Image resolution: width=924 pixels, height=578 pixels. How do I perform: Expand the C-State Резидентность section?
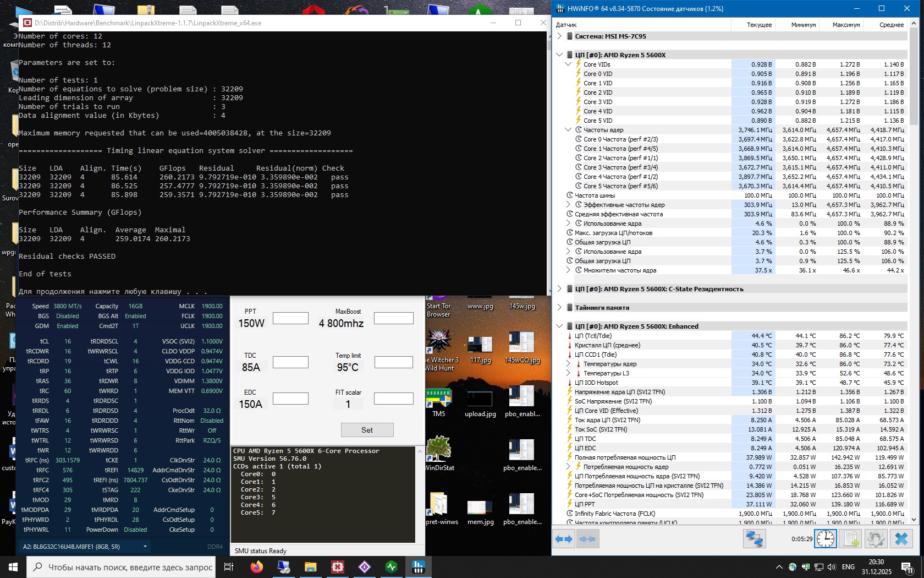[559, 289]
